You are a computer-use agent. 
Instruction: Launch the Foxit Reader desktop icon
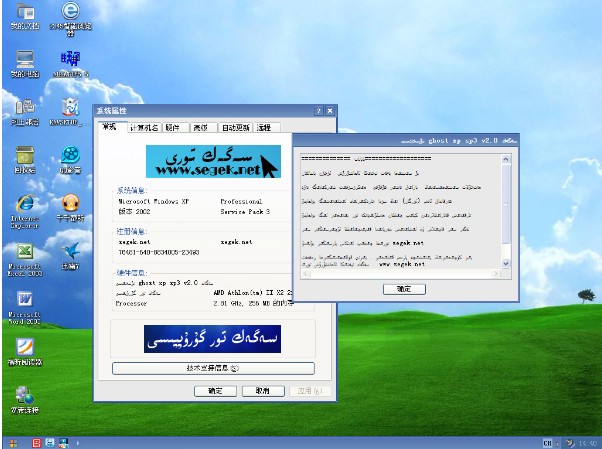[25, 350]
